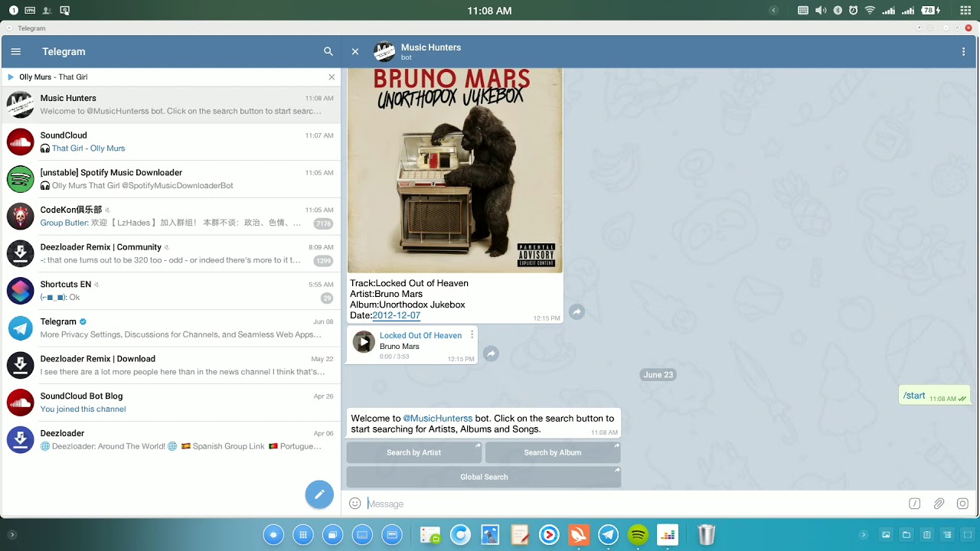This screenshot has width=980, height=551.
Task: Dismiss the Olly Murs audio player bar
Action: (332, 77)
